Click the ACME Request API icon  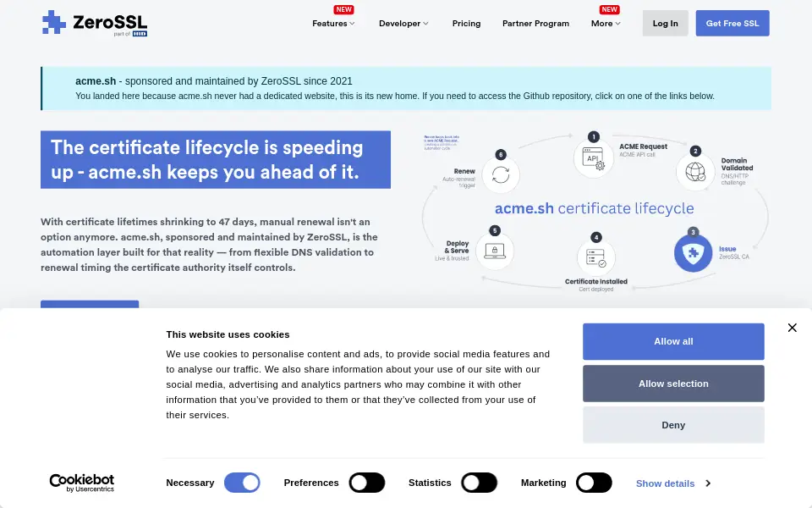[x=594, y=158]
